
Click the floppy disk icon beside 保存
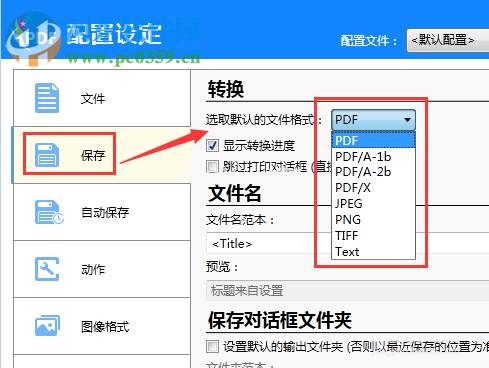[x=47, y=155]
